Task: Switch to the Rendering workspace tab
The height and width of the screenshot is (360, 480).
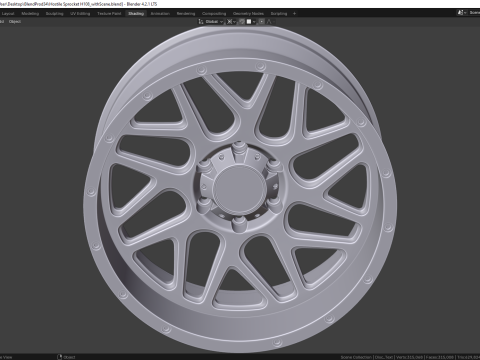Action: 186,14
